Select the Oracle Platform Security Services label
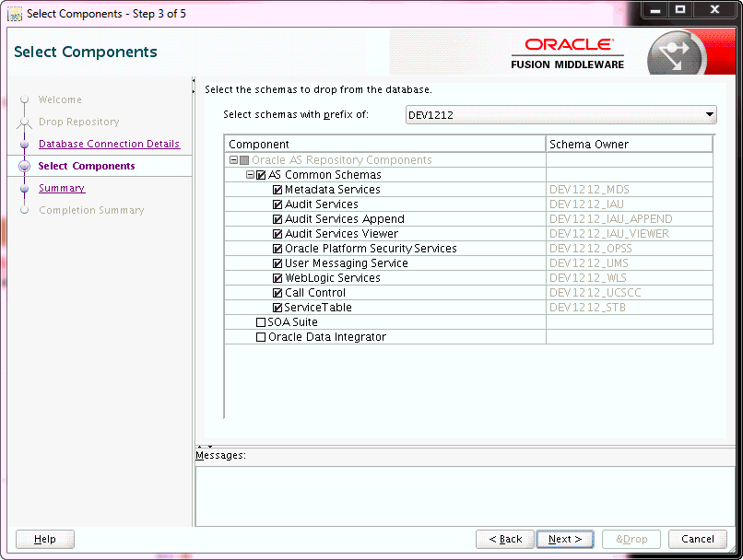 (x=371, y=249)
